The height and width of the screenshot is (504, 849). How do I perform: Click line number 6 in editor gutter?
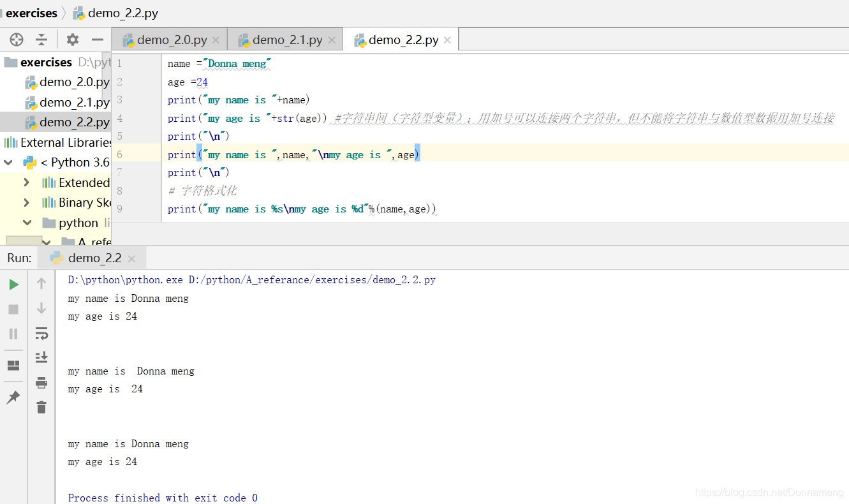[119, 154]
